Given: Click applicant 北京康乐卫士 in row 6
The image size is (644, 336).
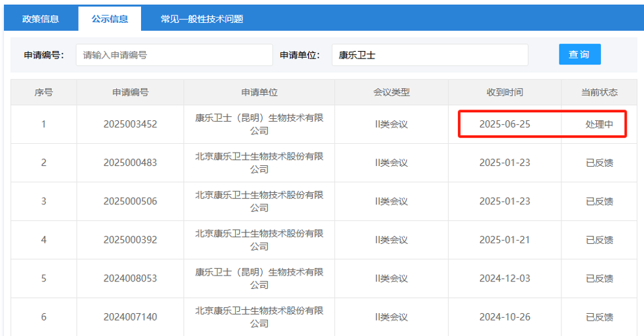Looking at the screenshot, I should [x=259, y=317].
